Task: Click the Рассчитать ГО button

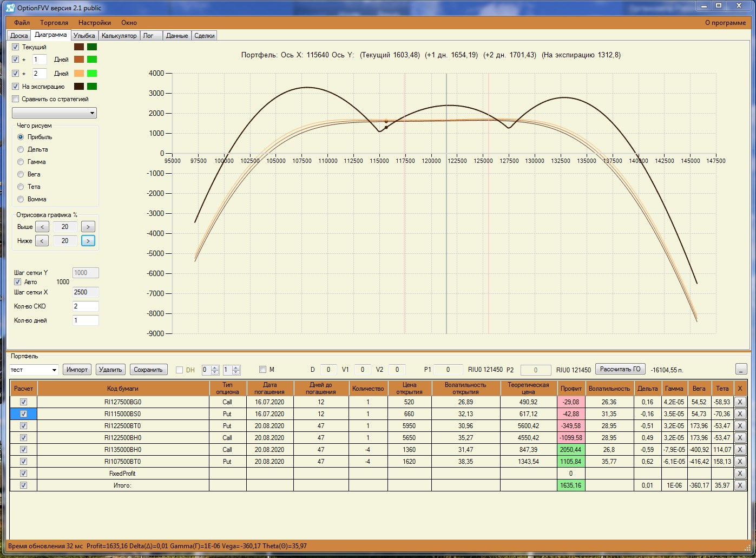Action: [620, 369]
